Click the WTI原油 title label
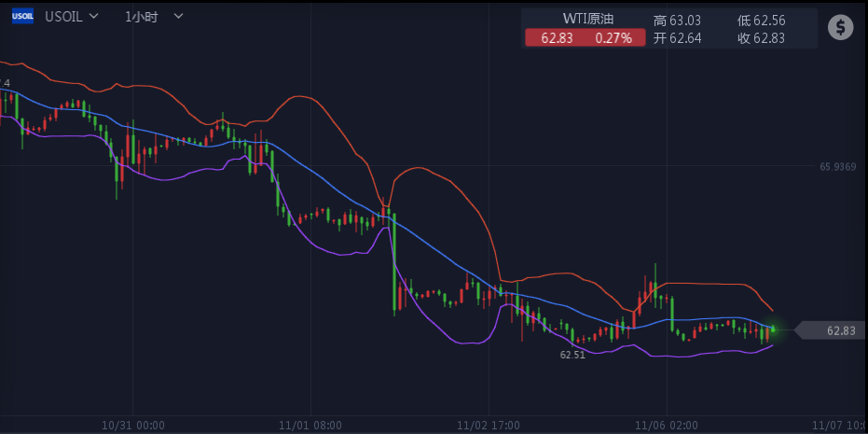868x434 pixels. [588, 19]
